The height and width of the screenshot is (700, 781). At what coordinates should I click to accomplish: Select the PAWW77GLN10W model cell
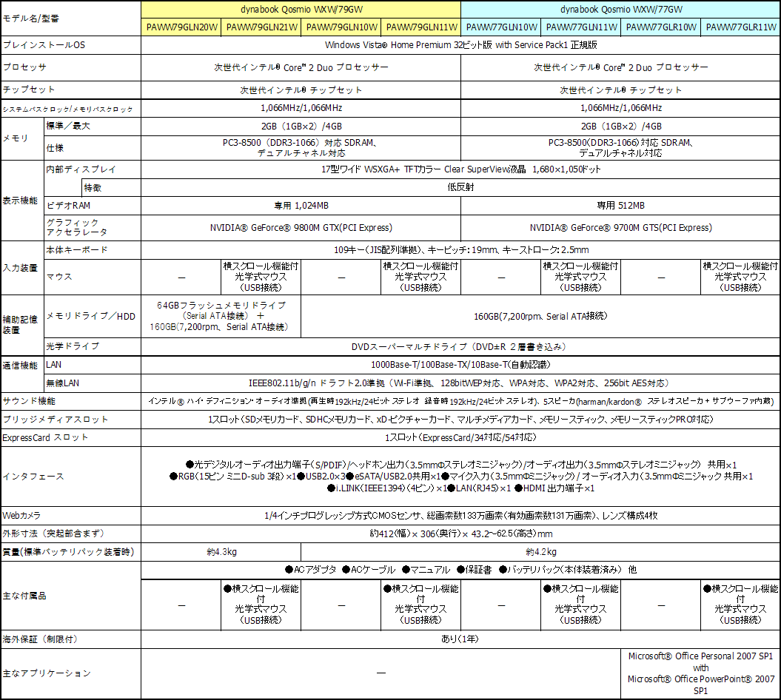[501, 27]
